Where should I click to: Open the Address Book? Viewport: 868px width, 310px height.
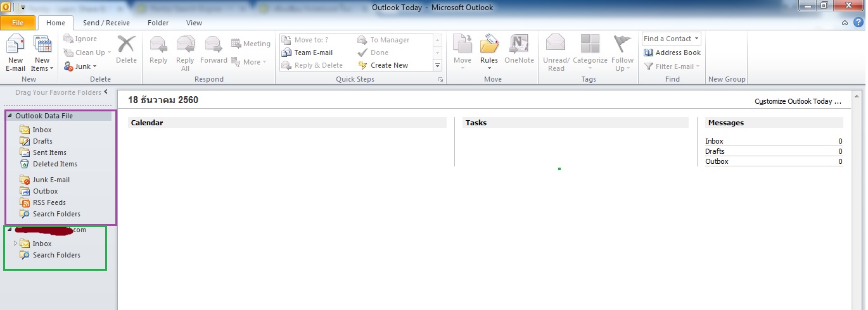[672, 53]
